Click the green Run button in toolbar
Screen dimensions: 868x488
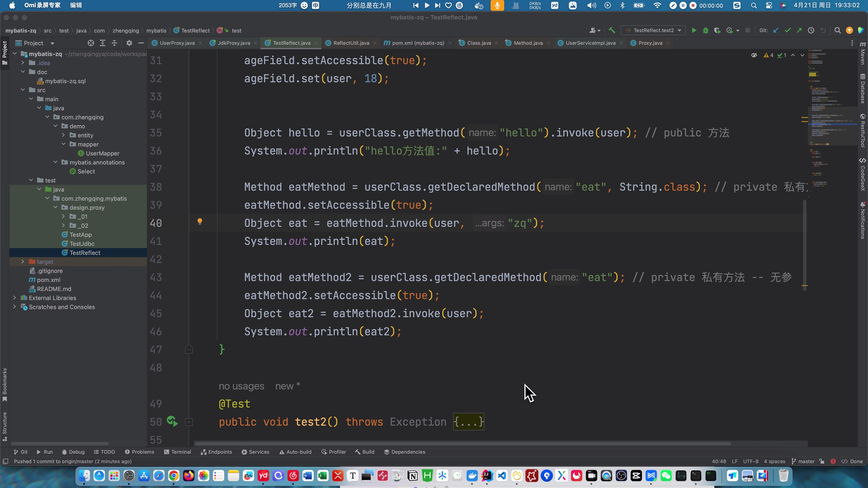694,30
